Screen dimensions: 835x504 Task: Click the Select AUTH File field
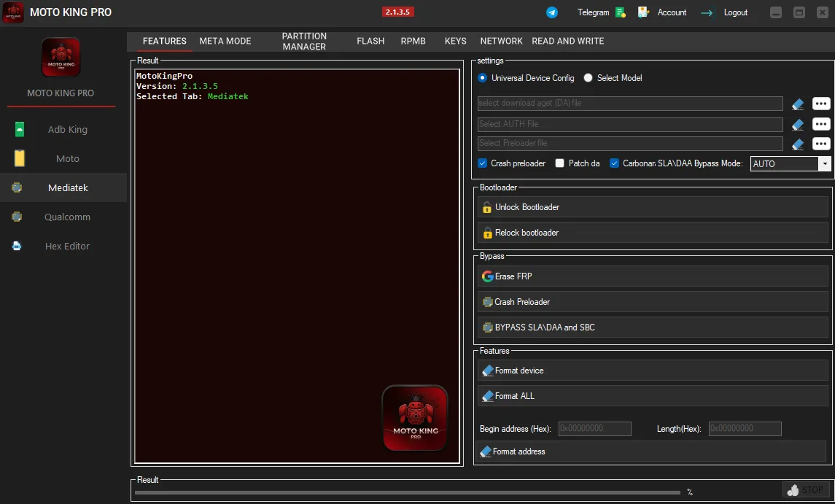pos(630,124)
